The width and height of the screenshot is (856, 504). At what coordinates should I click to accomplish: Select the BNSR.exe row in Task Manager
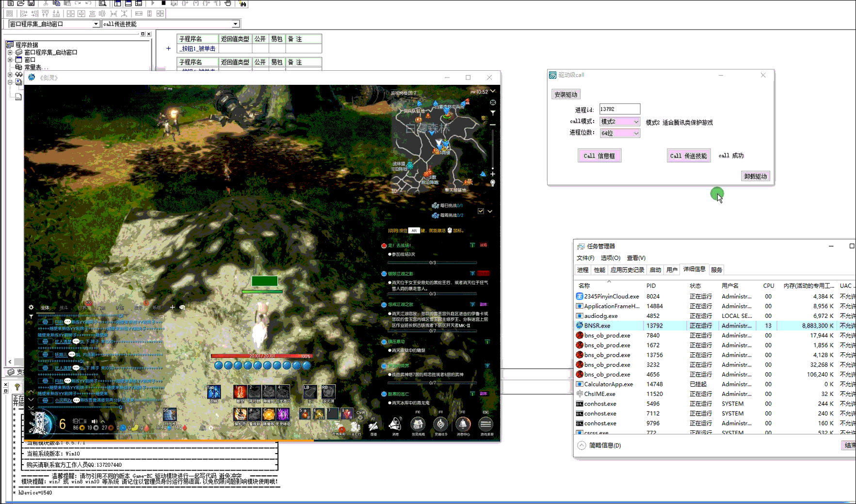pyautogui.click(x=715, y=326)
